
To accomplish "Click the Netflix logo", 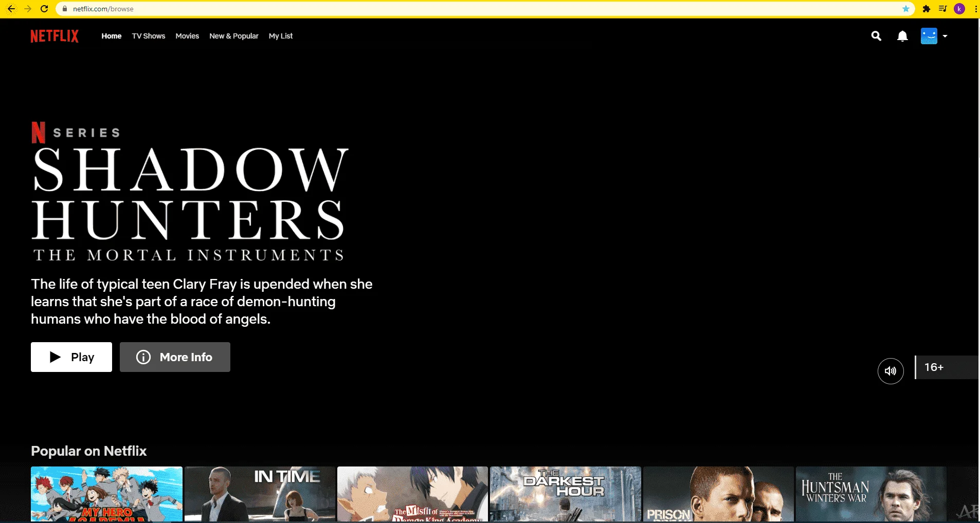I will (55, 36).
